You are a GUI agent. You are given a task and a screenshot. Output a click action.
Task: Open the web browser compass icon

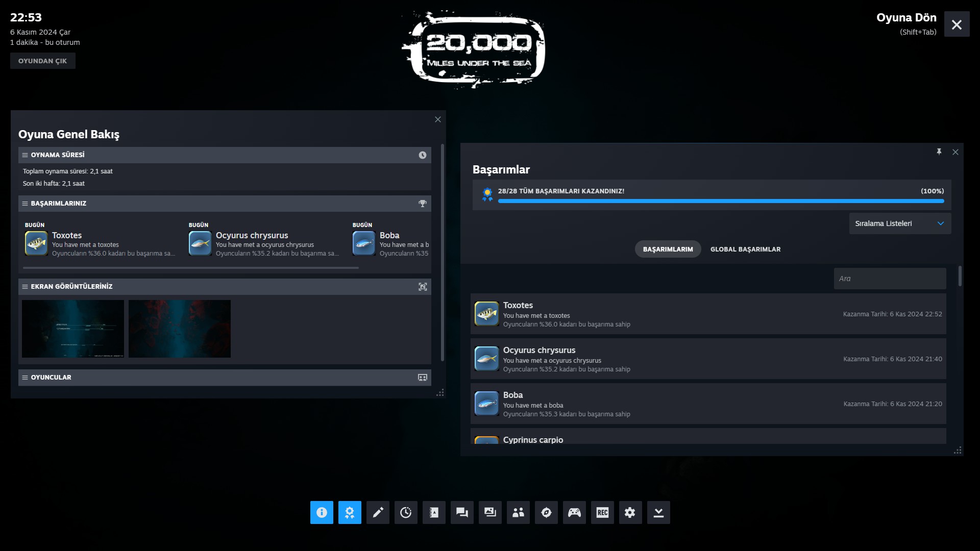pyautogui.click(x=546, y=512)
